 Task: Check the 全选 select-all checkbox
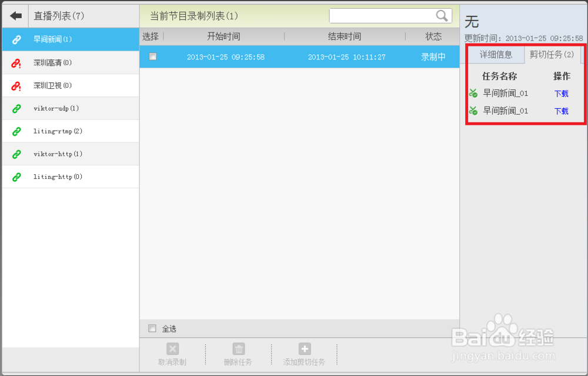click(152, 328)
